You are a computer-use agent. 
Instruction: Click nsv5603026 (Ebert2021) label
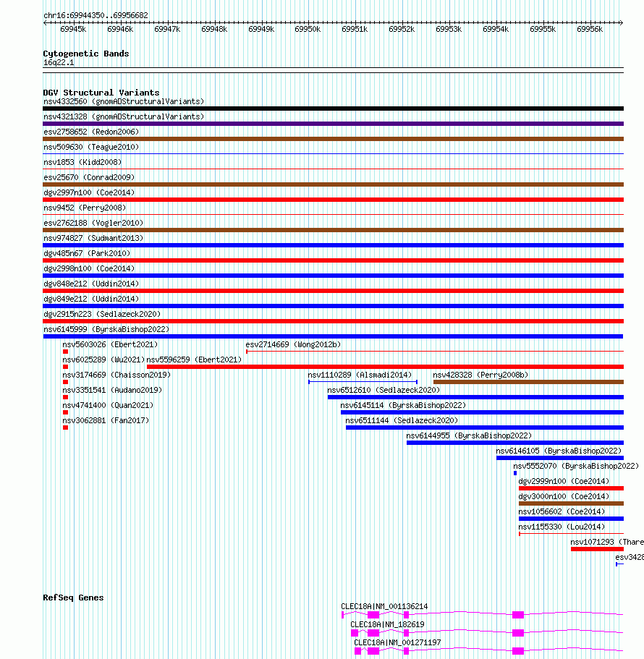110,344
